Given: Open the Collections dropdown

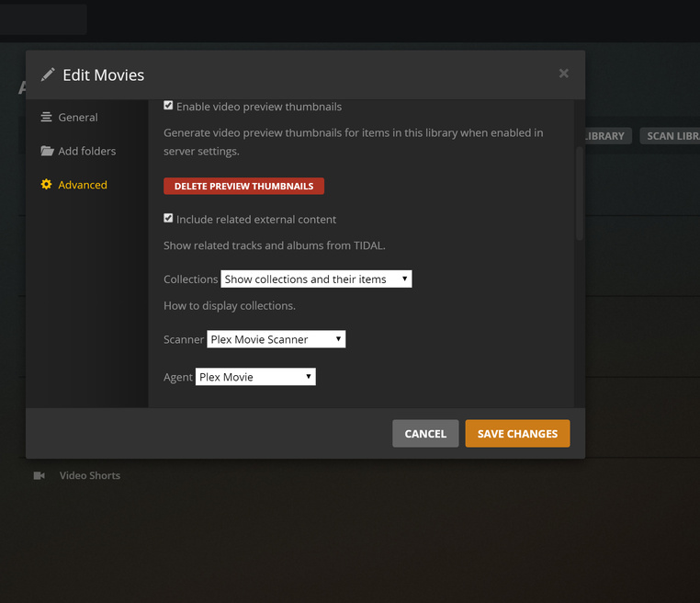Looking at the screenshot, I should click(x=316, y=279).
